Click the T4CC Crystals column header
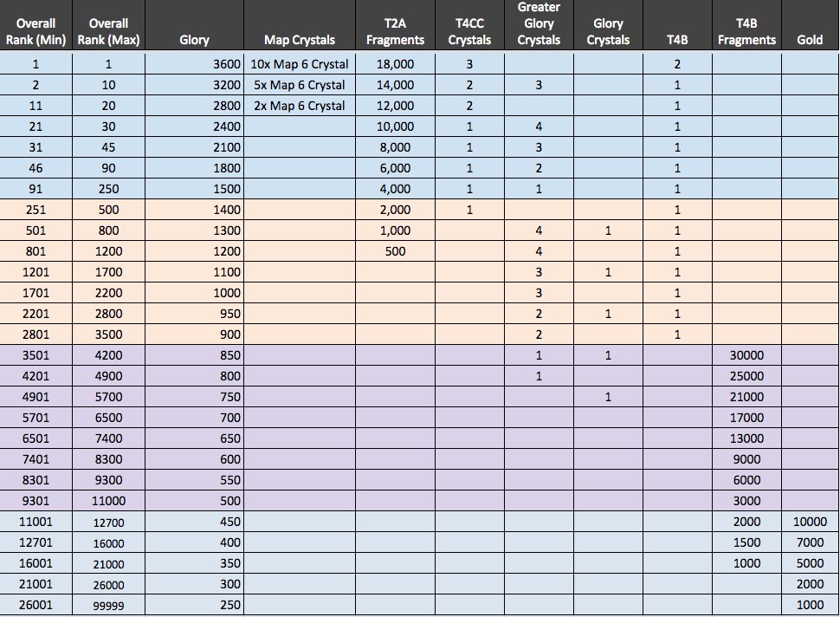The height and width of the screenshot is (617, 840). click(x=469, y=31)
